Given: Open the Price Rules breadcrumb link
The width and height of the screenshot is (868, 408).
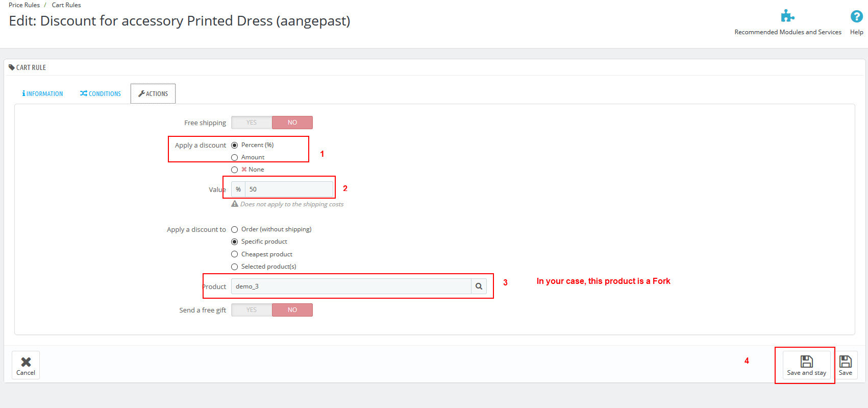Looking at the screenshot, I should coord(24,5).
